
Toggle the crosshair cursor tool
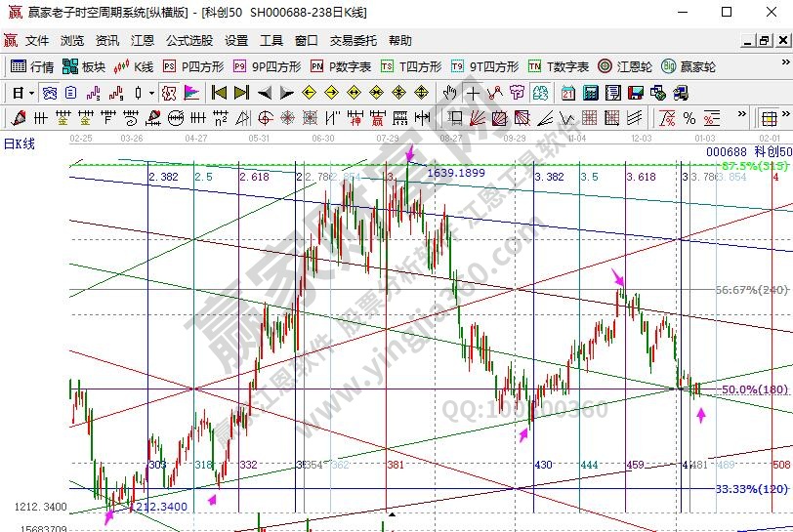point(473,93)
